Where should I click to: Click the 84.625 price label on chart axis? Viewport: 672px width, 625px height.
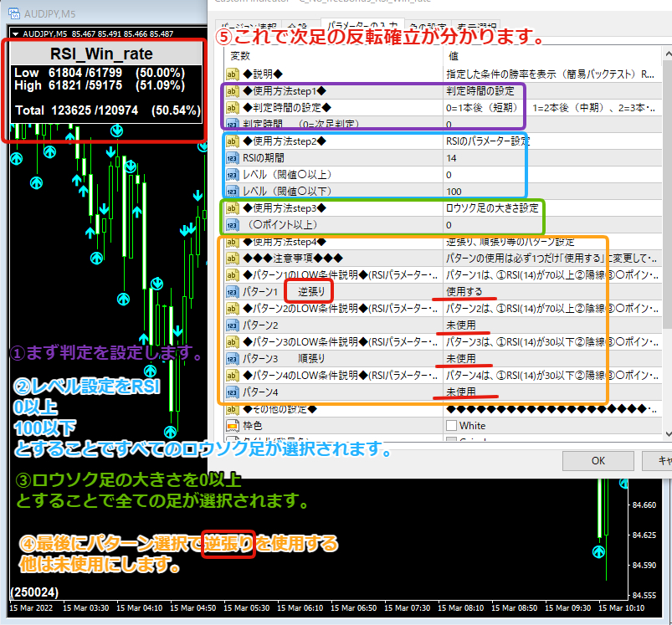pos(644,535)
